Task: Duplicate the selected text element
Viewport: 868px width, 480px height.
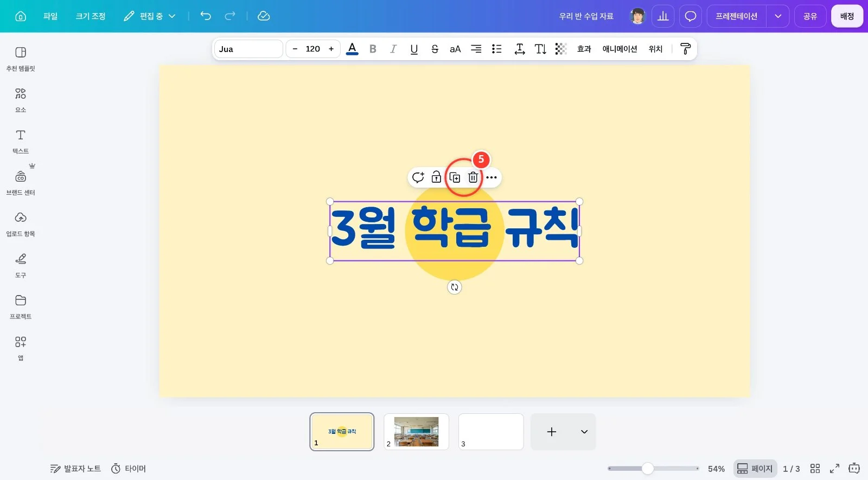Action: pyautogui.click(x=455, y=177)
